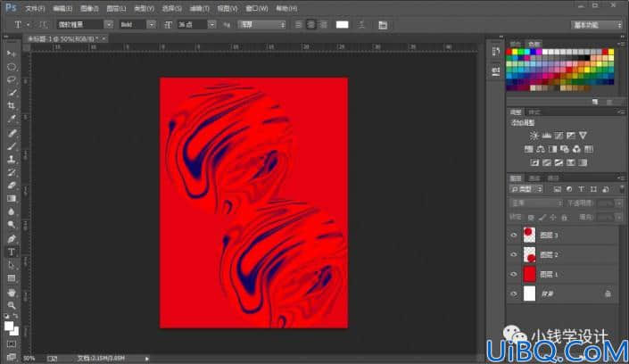This screenshot has width=629, height=364.
Task: Change the screen mode
Action: click(x=12, y=356)
